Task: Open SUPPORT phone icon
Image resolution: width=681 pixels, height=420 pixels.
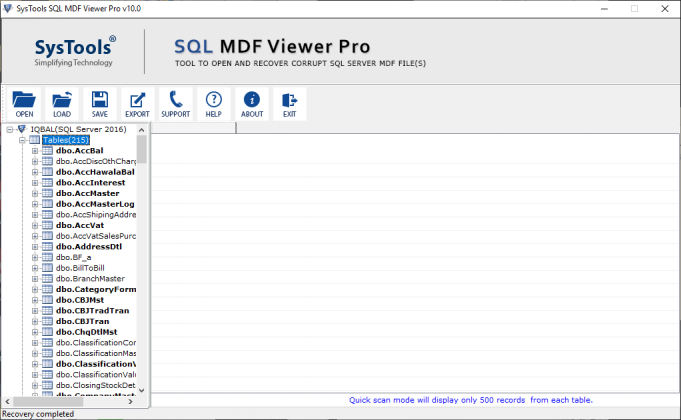Action: tap(175, 104)
